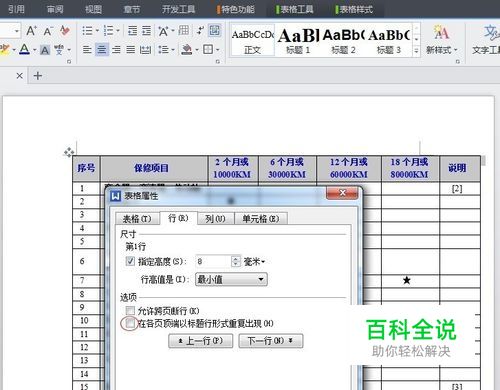Viewport: 500px width, 390px height.
Task: Click the character shading A icon
Action: point(45,50)
